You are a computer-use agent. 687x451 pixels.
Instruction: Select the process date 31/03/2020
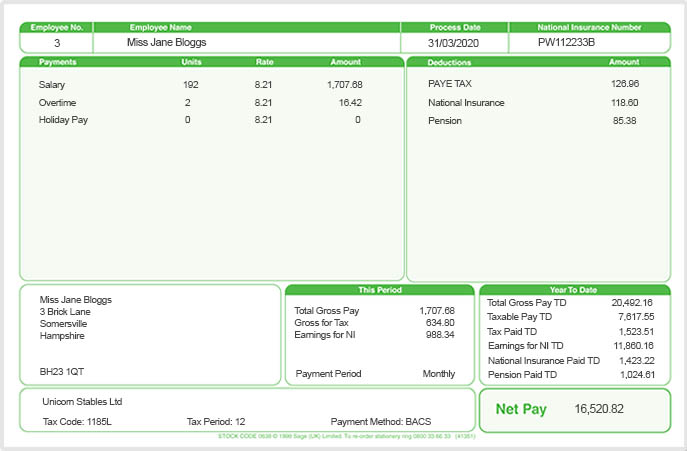tap(453, 43)
